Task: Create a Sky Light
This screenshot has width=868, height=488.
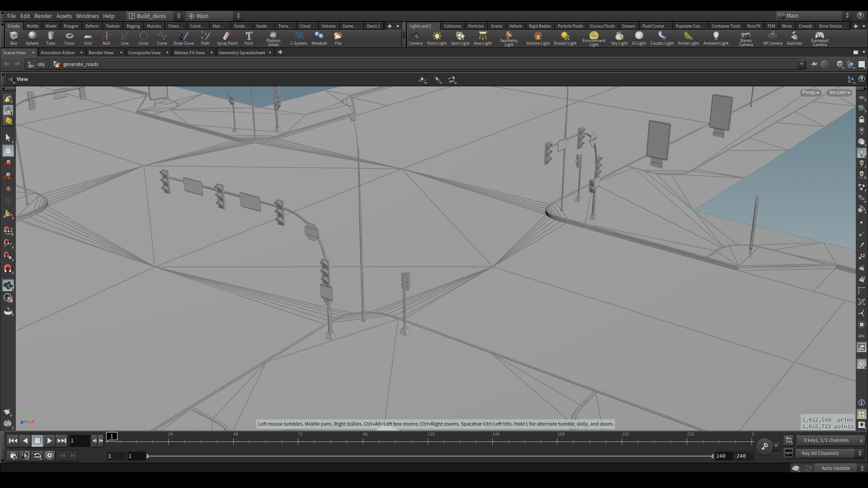Action: [619, 38]
